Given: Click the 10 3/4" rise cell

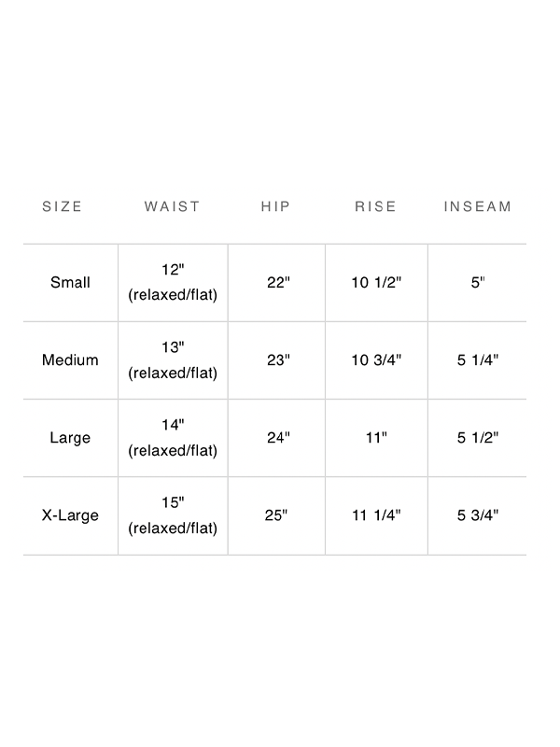Looking at the screenshot, I should pos(376,360).
